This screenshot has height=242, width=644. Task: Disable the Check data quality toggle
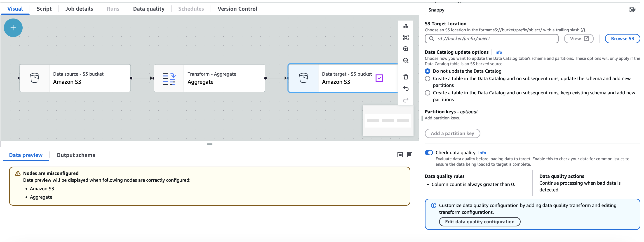pos(428,153)
